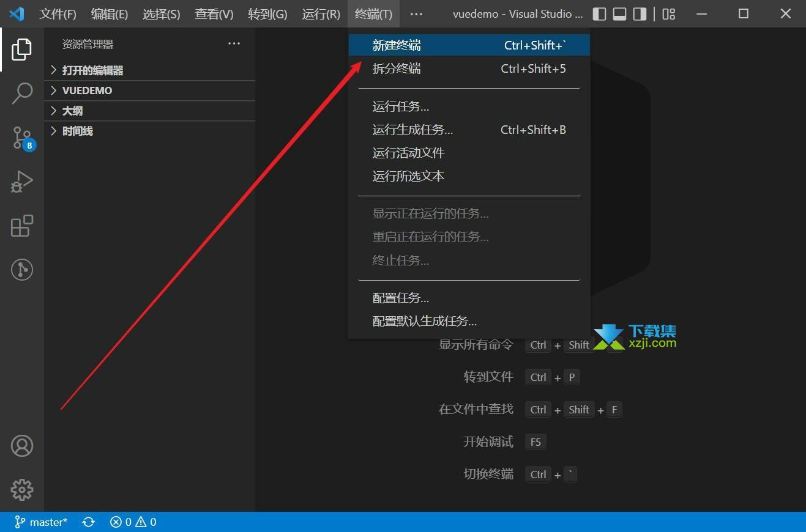Click 切换终端 shortcut hint text

tap(488, 474)
